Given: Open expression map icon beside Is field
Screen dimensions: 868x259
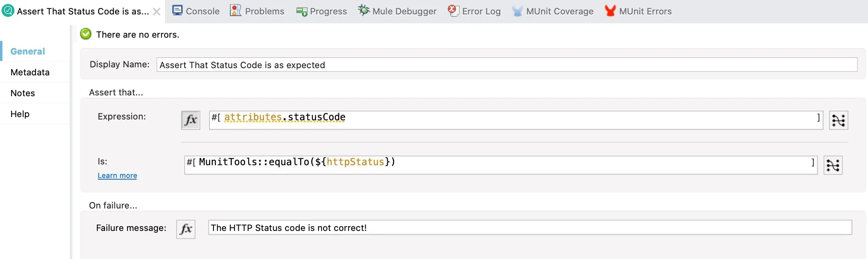Looking at the screenshot, I should [833, 165].
